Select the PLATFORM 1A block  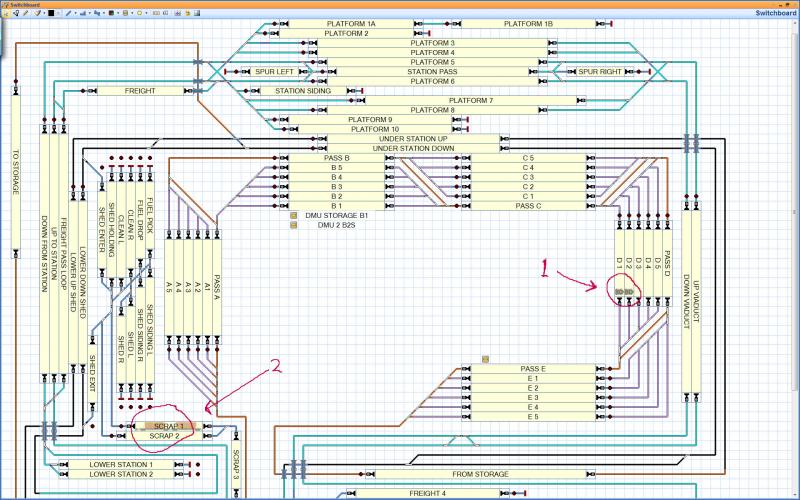point(351,23)
